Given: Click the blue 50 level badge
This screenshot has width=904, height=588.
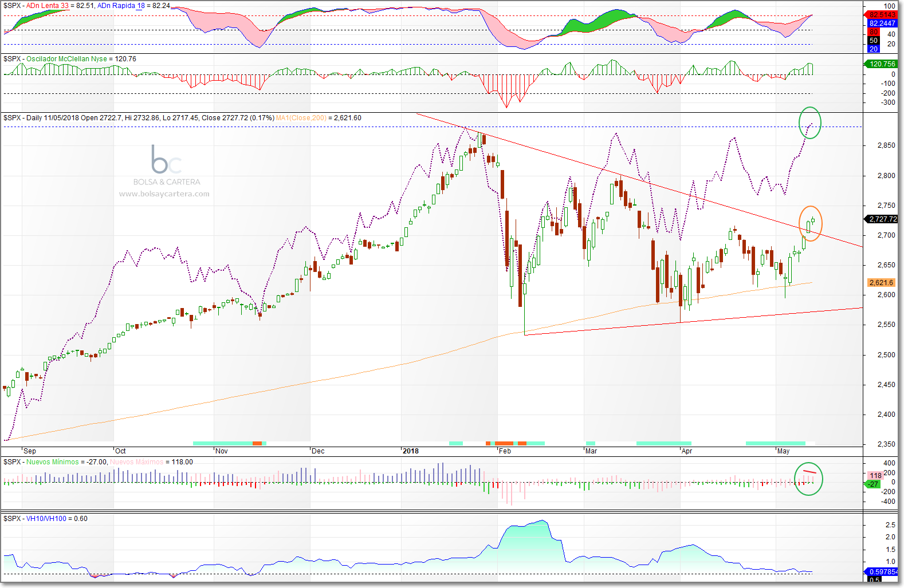Looking at the screenshot, I should coord(874,41).
